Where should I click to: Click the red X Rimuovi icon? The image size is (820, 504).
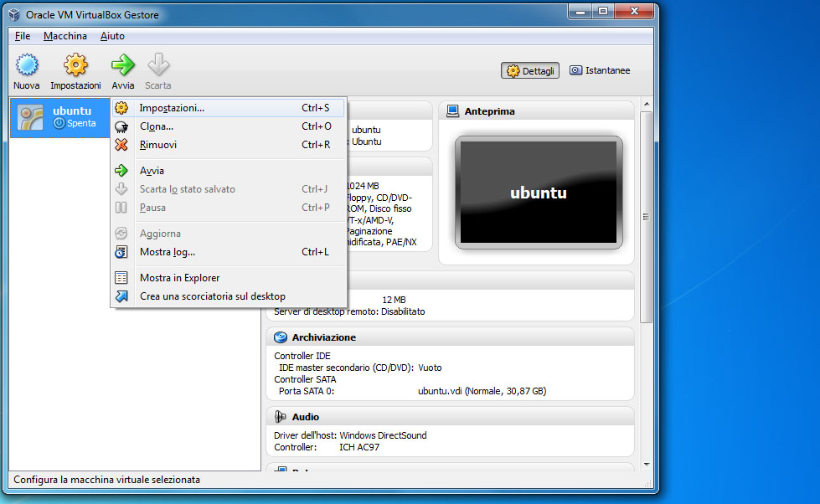(121, 145)
